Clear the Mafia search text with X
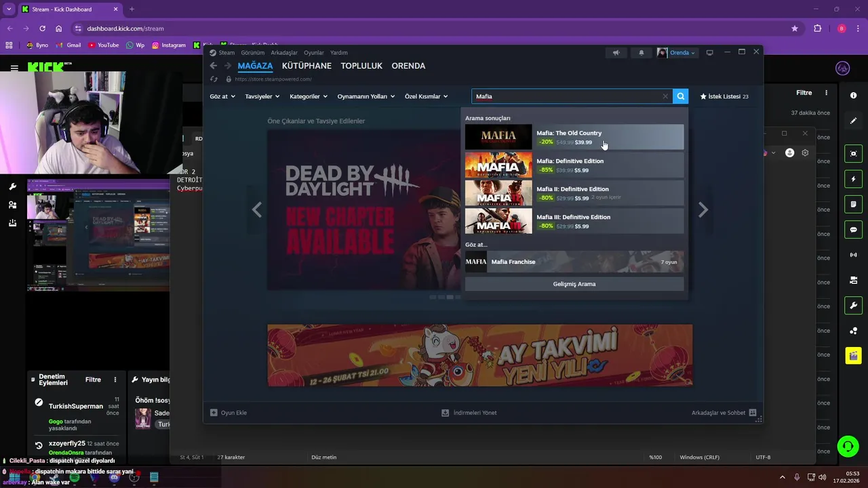 (x=665, y=96)
